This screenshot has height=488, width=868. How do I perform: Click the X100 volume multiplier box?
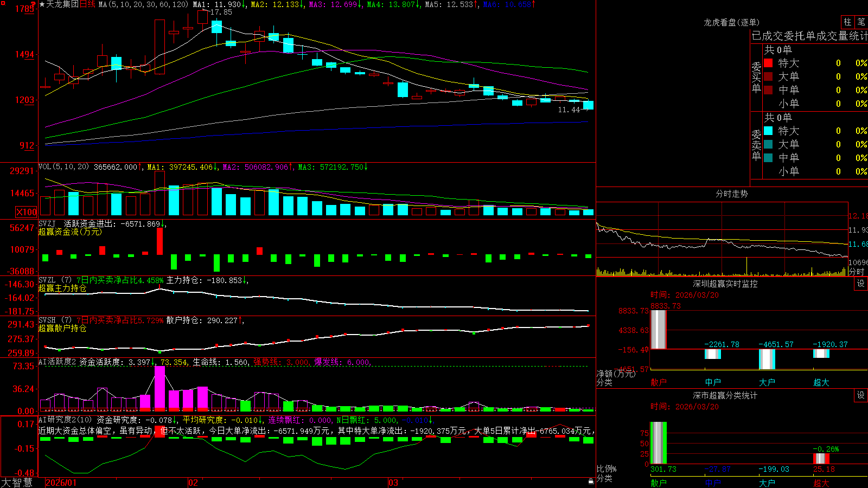[x=27, y=212]
